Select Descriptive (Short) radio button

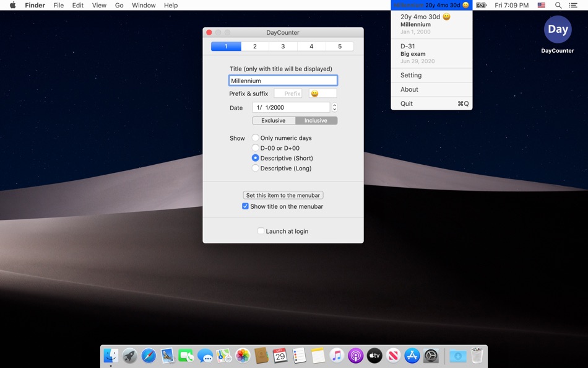pyautogui.click(x=282, y=158)
